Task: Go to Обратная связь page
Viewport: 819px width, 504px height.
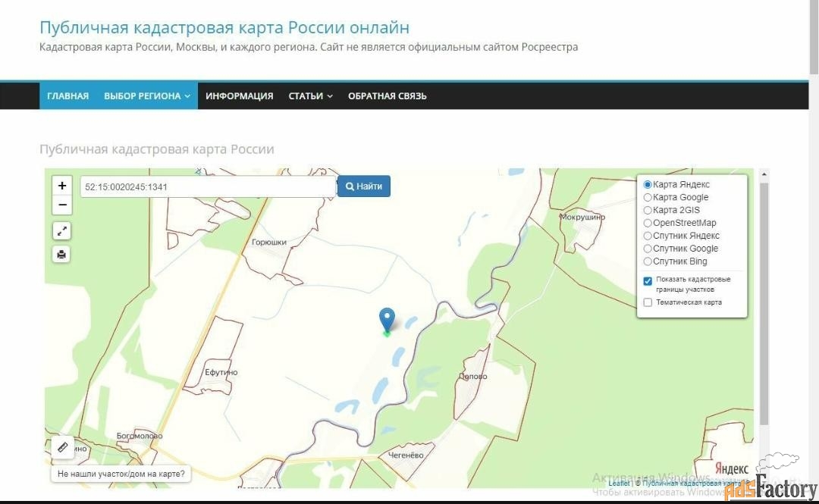Action: 387,96
